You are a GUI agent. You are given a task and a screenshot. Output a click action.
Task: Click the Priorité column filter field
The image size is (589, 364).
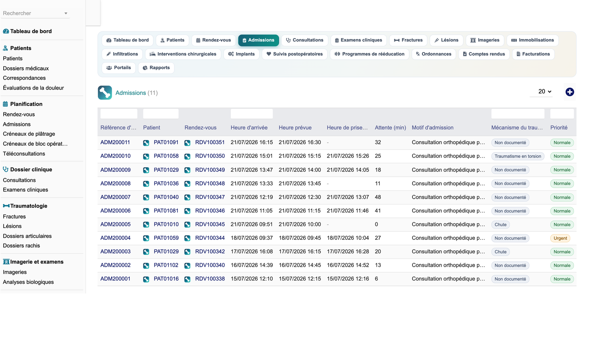click(562, 114)
